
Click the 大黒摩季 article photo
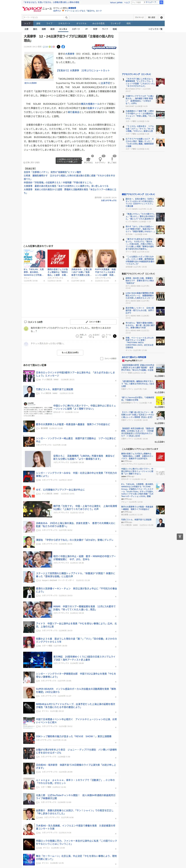39,66
